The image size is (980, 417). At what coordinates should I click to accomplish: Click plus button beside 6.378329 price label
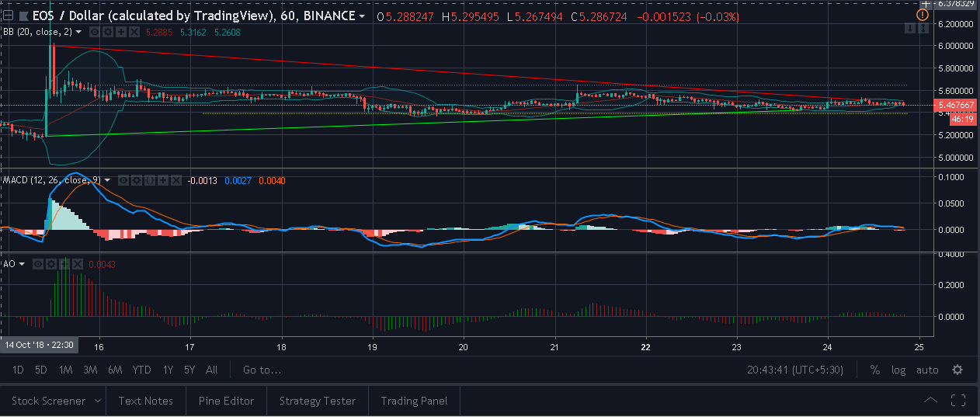click(x=926, y=4)
